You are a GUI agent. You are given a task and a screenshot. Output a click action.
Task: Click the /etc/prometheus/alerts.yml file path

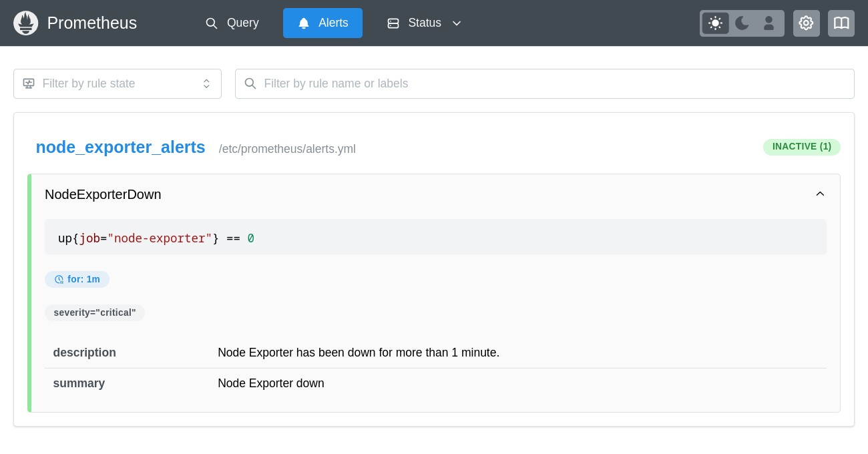pos(287,149)
